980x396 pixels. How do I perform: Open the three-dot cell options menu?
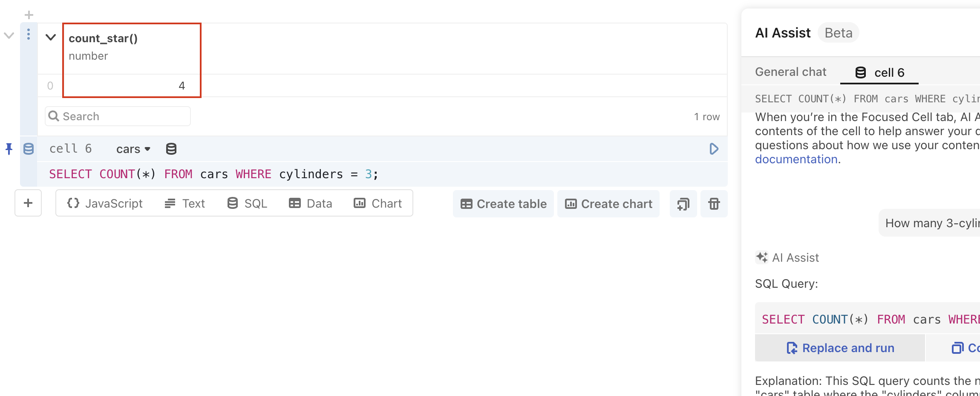click(x=28, y=35)
